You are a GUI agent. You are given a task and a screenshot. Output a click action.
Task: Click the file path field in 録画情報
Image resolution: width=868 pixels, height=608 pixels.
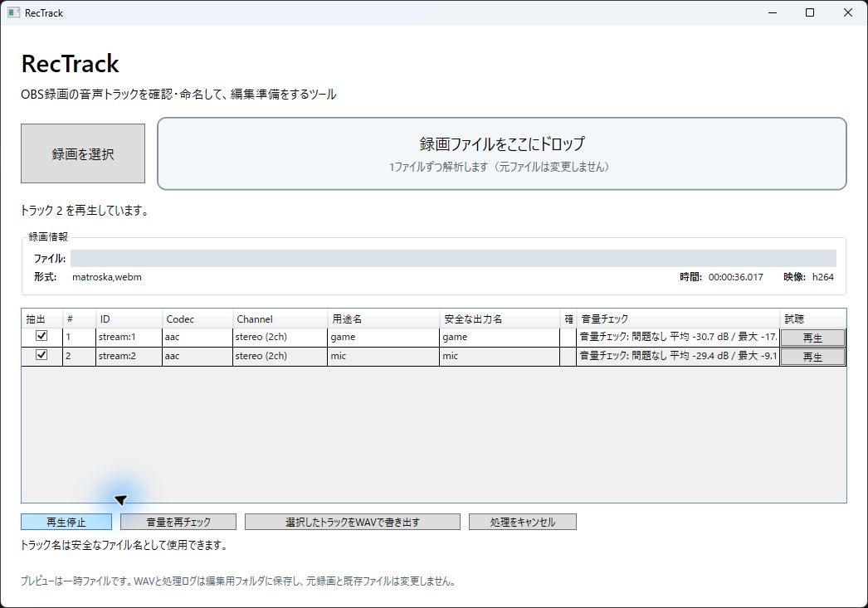[x=453, y=258]
